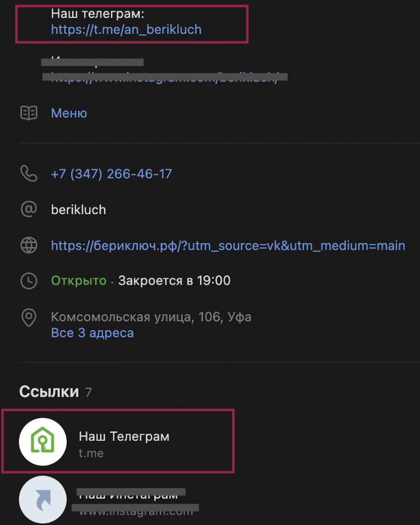
Task: Click the "Закроется в 19:00" hours text
Action: [174, 281]
